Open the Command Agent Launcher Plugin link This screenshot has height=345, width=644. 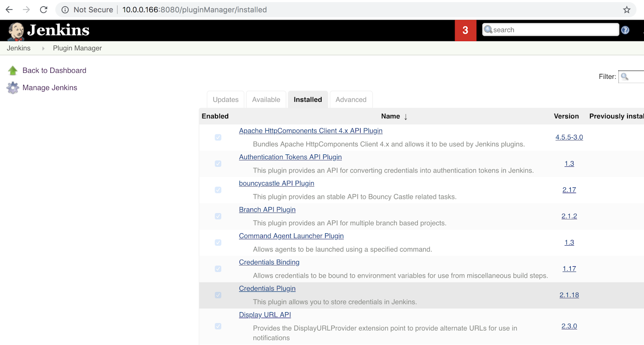click(x=291, y=236)
